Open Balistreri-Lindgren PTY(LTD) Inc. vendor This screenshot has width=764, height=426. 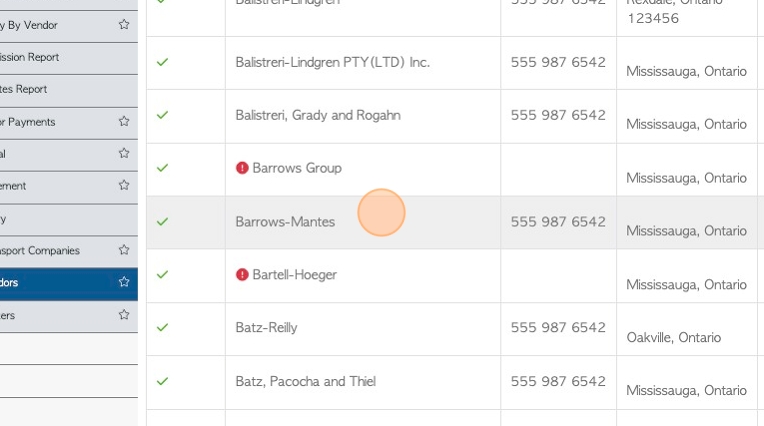[332, 62]
